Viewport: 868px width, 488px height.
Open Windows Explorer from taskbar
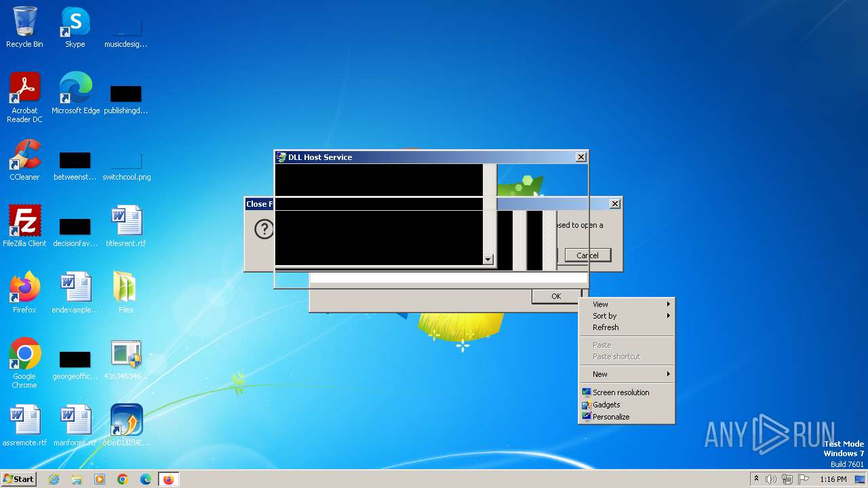[77, 479]
